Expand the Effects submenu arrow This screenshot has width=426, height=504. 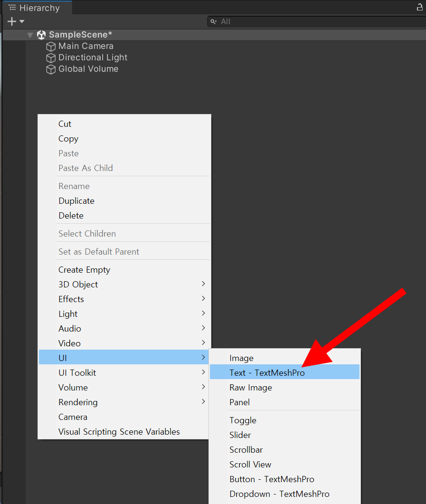click(203, 298)
